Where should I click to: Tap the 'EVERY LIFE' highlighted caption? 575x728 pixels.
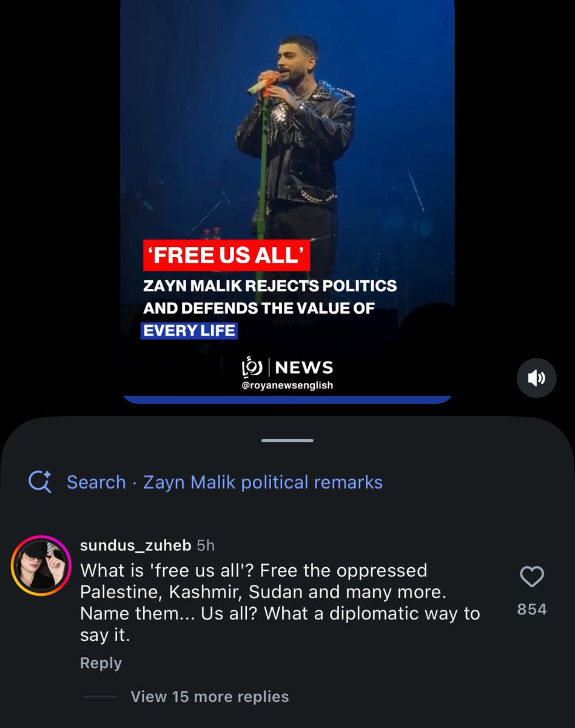pos(189,331)
